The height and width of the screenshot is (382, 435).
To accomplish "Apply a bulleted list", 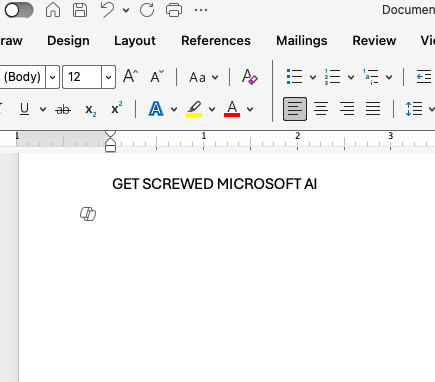I will pos(294,77).
